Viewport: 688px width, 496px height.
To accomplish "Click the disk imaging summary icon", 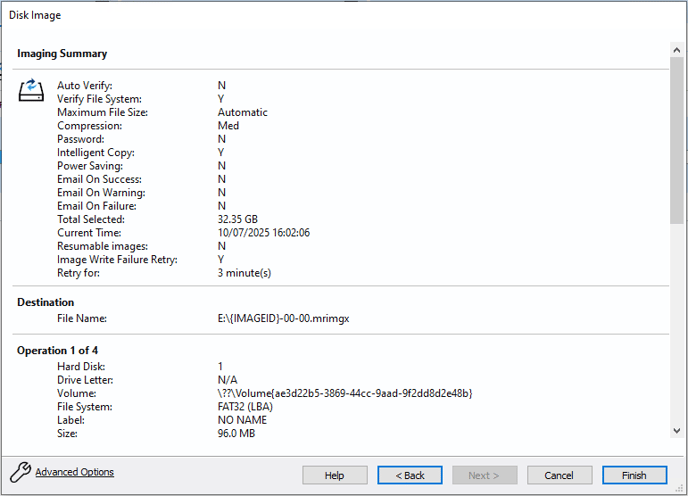I will pyautogui.click(x=31, y=90).
